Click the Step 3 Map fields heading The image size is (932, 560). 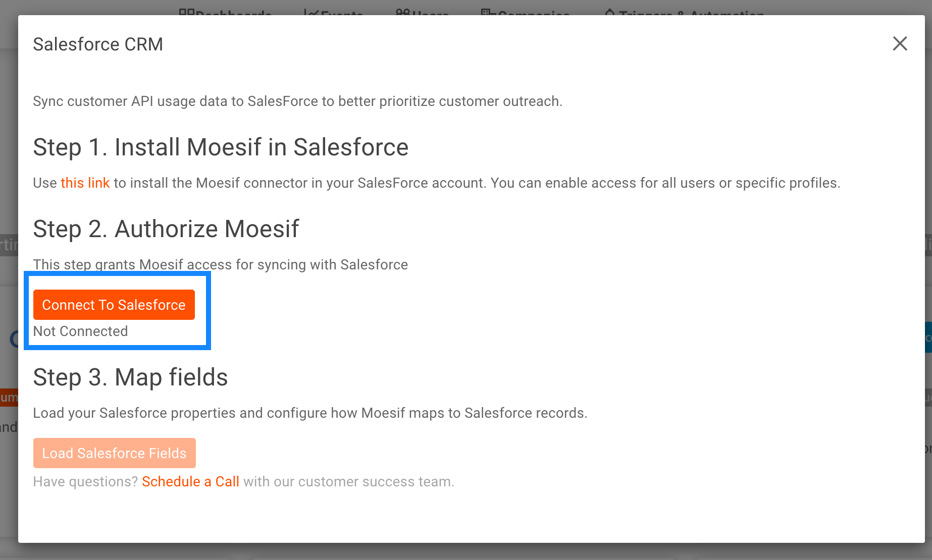tap(130, 377)
